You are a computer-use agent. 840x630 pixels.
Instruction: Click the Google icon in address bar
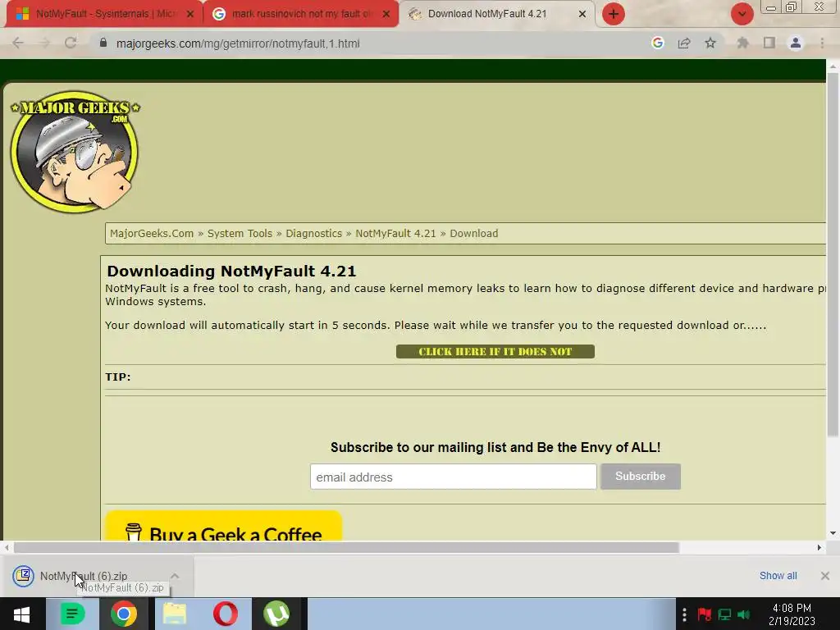658,43
